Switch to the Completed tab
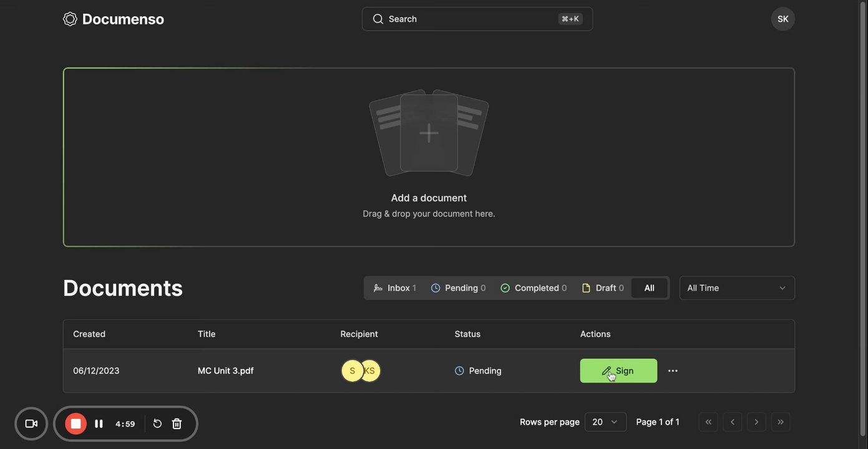 (534, 288)
